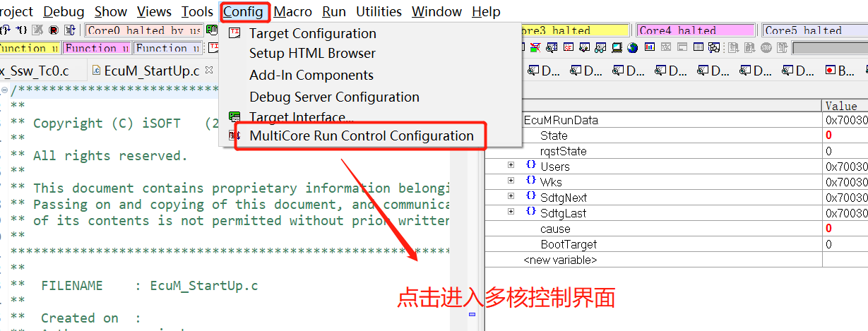Switch to the Ssw_Tc0.c editor tab

tap(35, 71)
